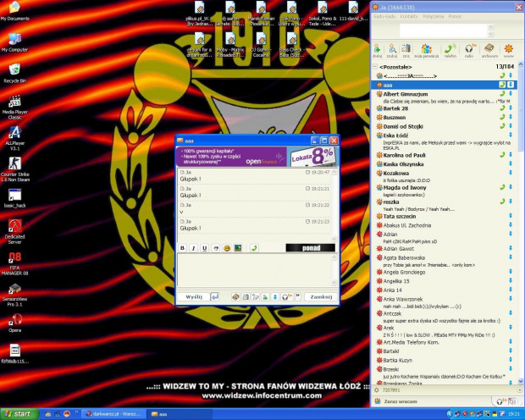Click the headphones radio icon in chat bottom bar
The width and height of the screenshot is (525, 420).
pos(286,296)
